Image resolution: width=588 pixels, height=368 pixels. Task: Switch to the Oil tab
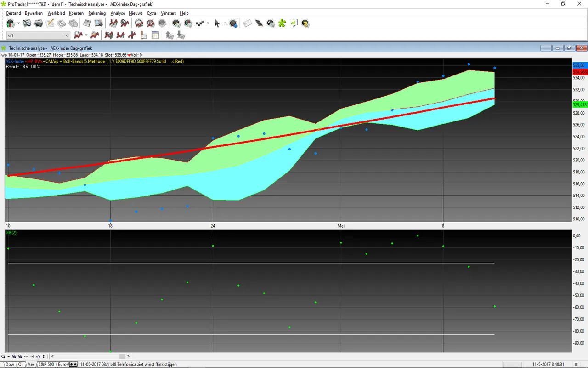(21, 364)
